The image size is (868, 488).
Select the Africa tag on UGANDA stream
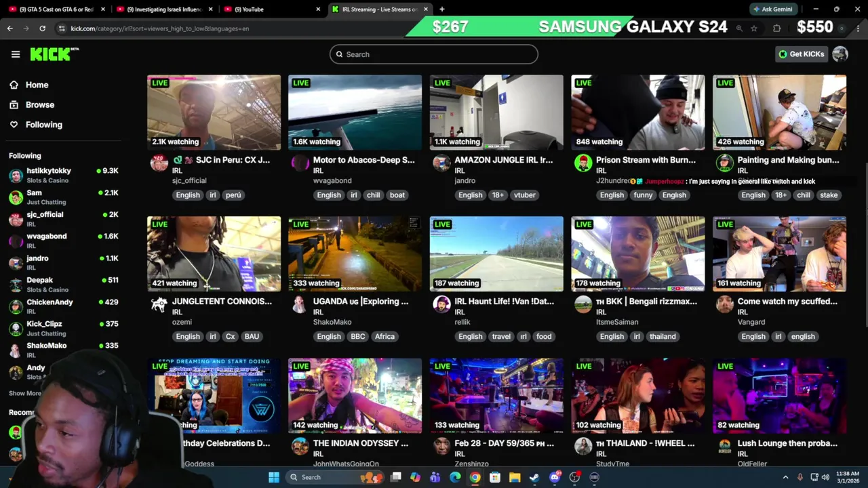click(x=384, y=337)
